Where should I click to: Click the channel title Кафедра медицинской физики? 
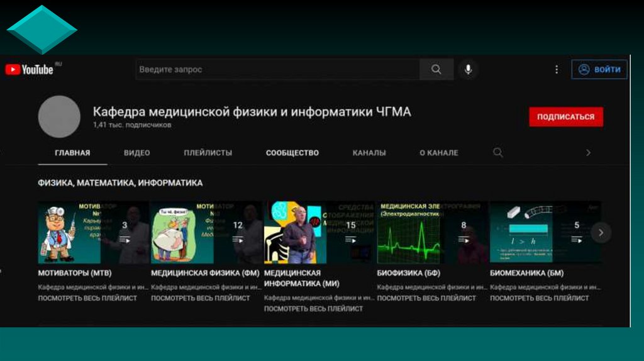coord(252,112)
